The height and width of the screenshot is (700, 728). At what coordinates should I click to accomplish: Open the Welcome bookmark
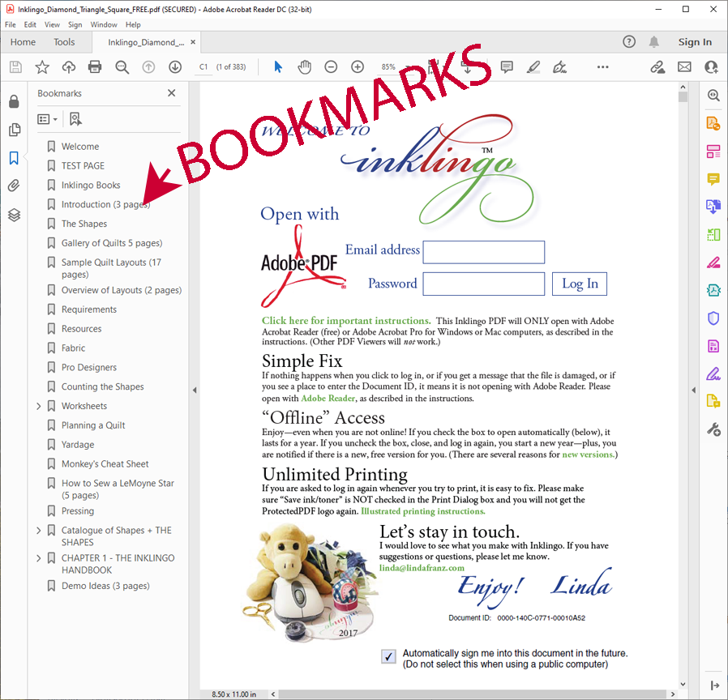80,147
